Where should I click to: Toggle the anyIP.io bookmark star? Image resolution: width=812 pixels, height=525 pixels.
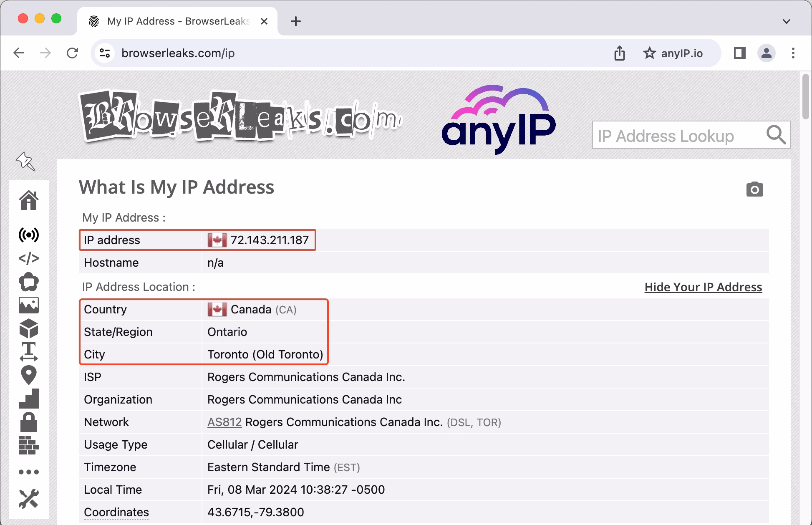(650, 53)
